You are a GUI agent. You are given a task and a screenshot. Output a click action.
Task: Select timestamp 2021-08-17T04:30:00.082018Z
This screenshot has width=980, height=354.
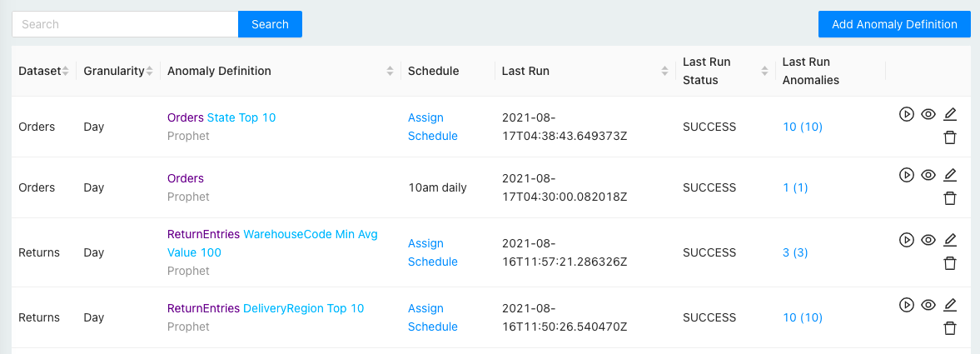(565, 187)
